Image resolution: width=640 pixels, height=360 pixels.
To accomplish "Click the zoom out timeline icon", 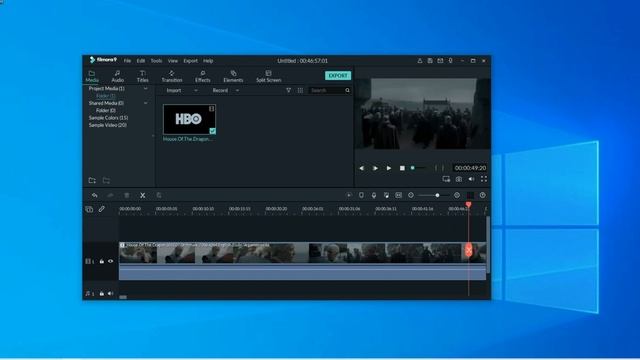I will click(x=411, y=196).
